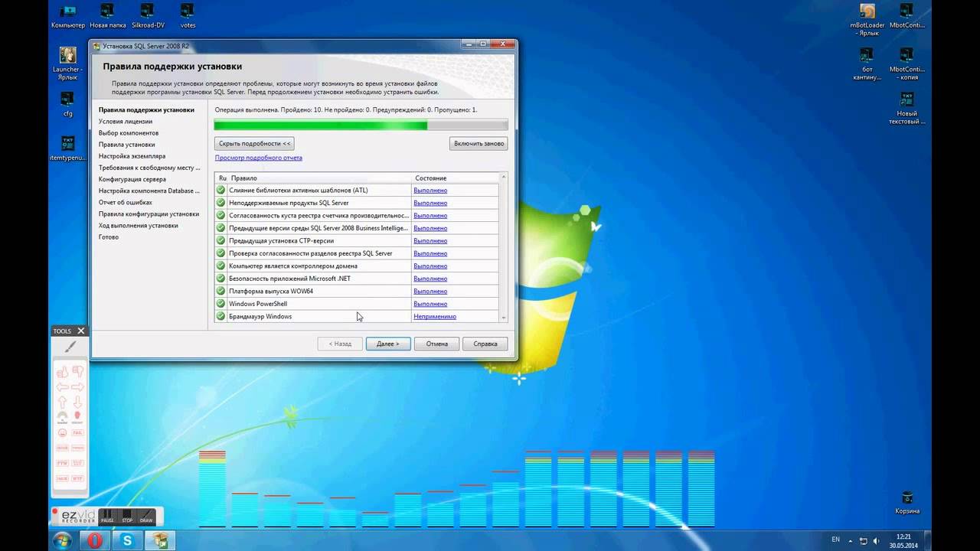Screen dimensions: 980x551
Task: Select the votes desktop icon
Action: point(188,16)
